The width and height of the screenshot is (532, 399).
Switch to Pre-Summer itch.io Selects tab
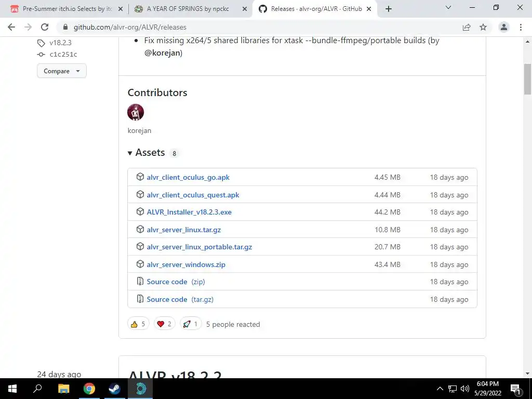(67, 9)
